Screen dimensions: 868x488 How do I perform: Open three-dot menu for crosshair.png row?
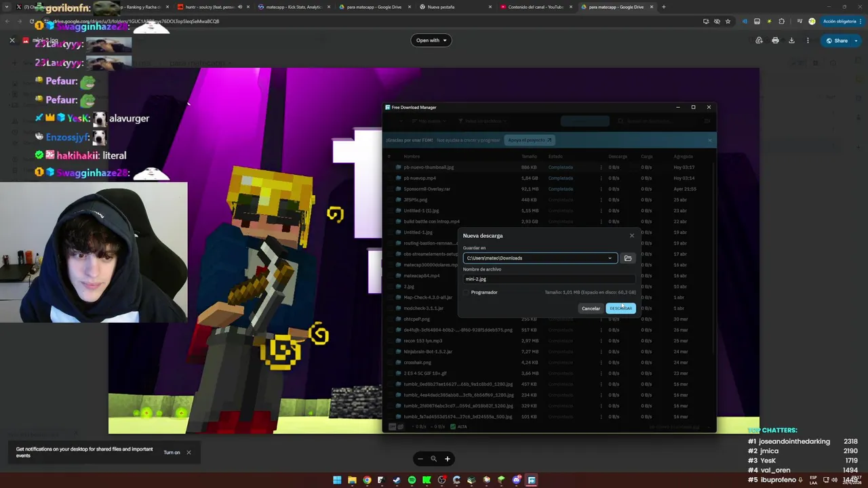tap(601, 363)
